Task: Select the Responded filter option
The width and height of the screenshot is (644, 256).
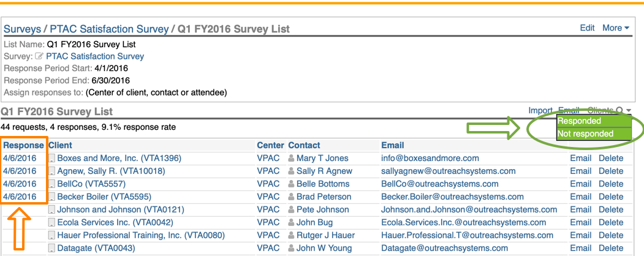Action: click(580, 121)
